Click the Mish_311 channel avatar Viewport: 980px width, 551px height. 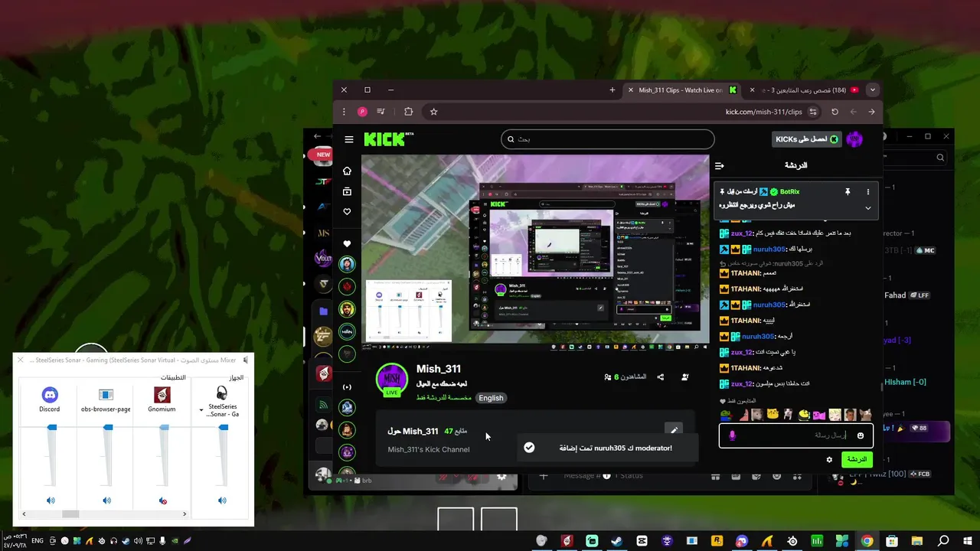tap(391, 380)
